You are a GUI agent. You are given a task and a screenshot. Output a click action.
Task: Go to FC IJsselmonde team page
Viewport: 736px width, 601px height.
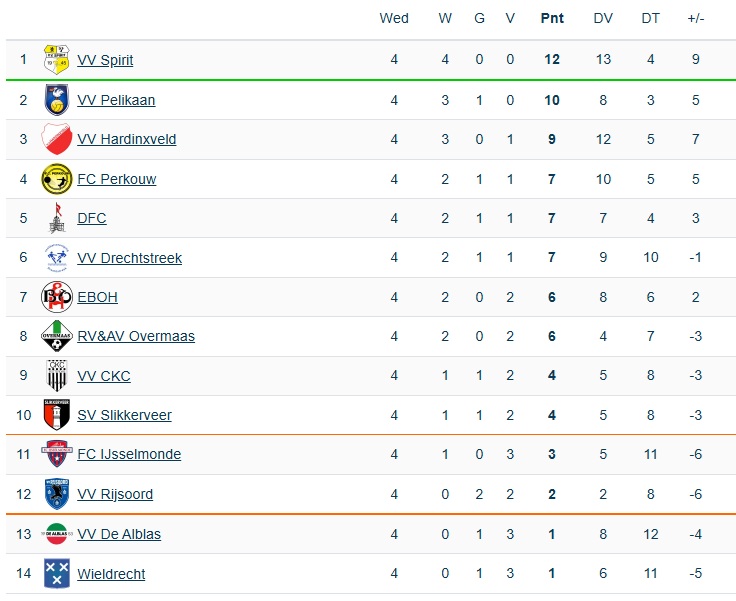coord(129,454)
